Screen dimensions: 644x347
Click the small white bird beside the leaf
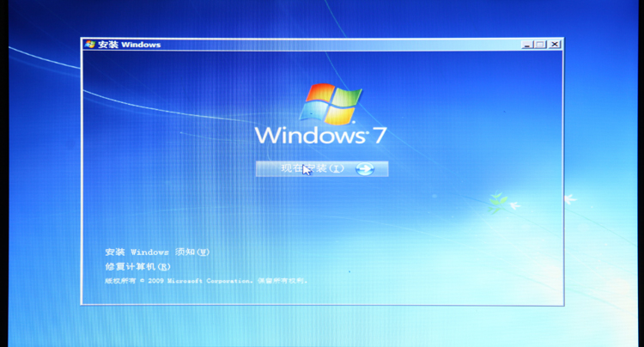(514, 206)
